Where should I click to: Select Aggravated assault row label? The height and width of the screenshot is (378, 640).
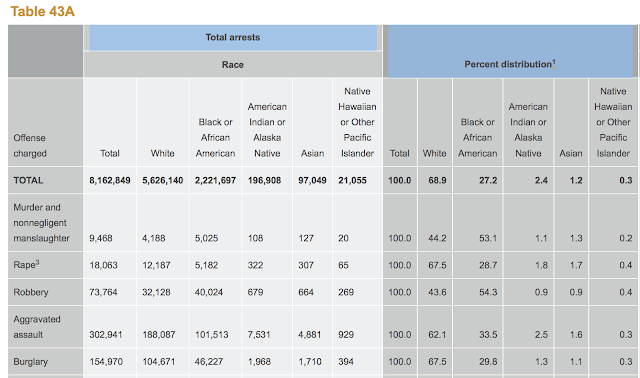(x=37, y=327)
